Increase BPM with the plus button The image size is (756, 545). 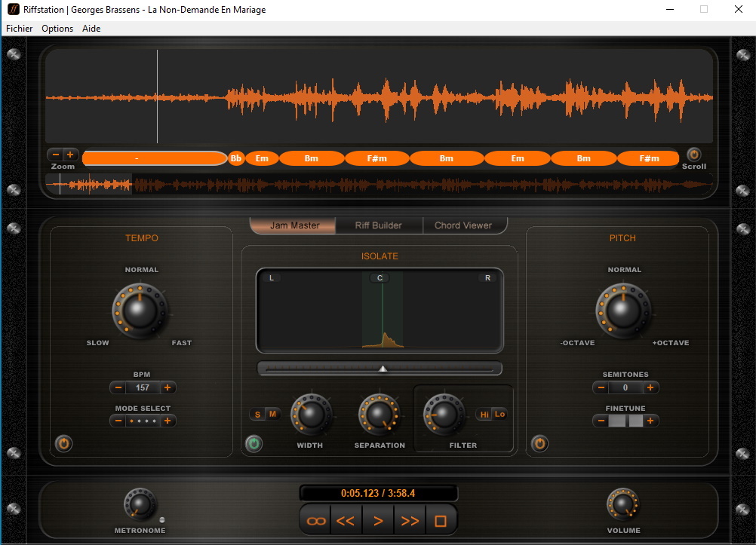(x=167, y=387)
